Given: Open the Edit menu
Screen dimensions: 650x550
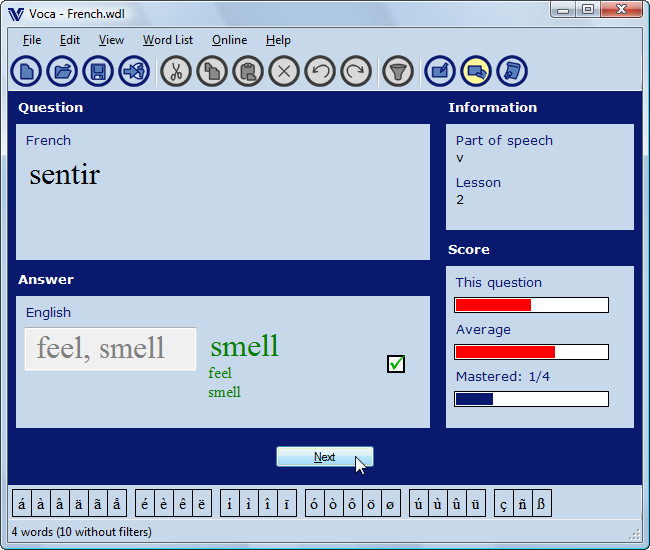Looking at the screenshot, I should [x=70, y=40].
